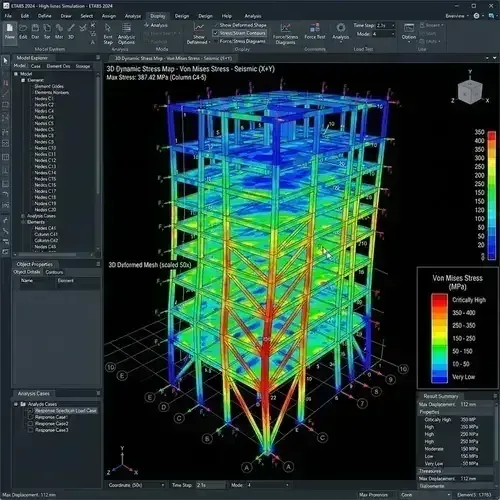500x500 pixels.
Task: Click the Show Deformed graph icon
Action: (x=199, y=27)
